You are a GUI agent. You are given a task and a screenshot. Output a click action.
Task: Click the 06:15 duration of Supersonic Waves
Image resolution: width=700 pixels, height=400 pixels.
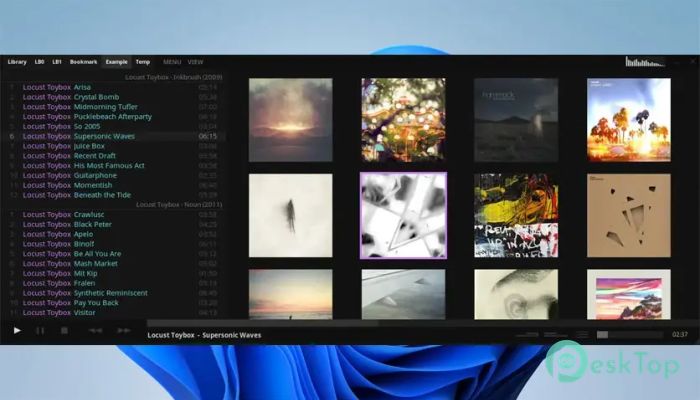(x=208, y=136)
